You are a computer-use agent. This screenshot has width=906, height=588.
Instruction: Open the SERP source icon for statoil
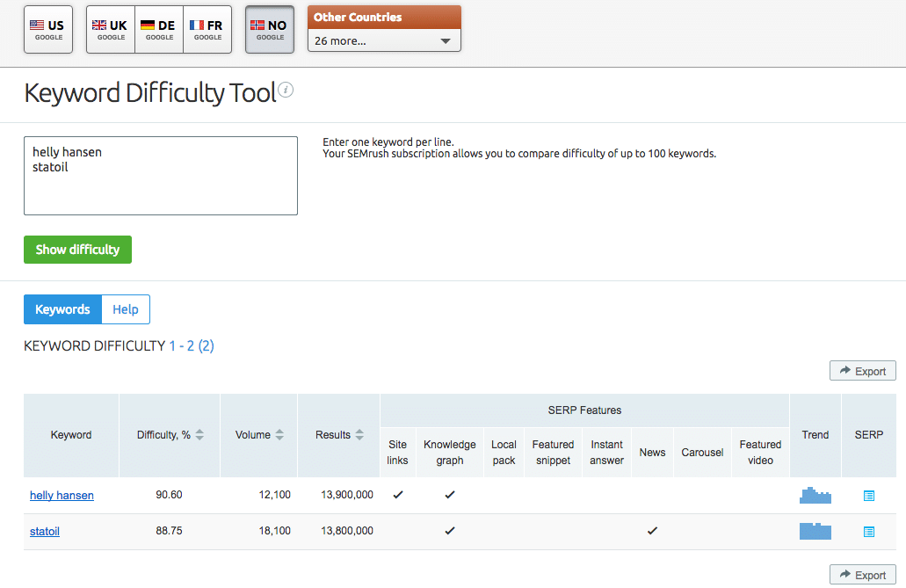pyautogui.click(x=868, y=532)
